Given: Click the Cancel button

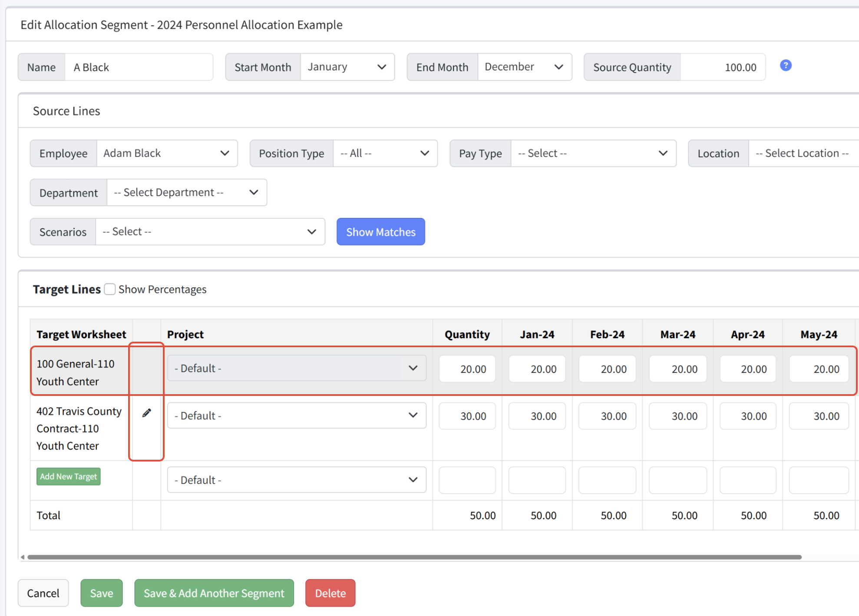Looking at the screenshot, I should 43,593.
